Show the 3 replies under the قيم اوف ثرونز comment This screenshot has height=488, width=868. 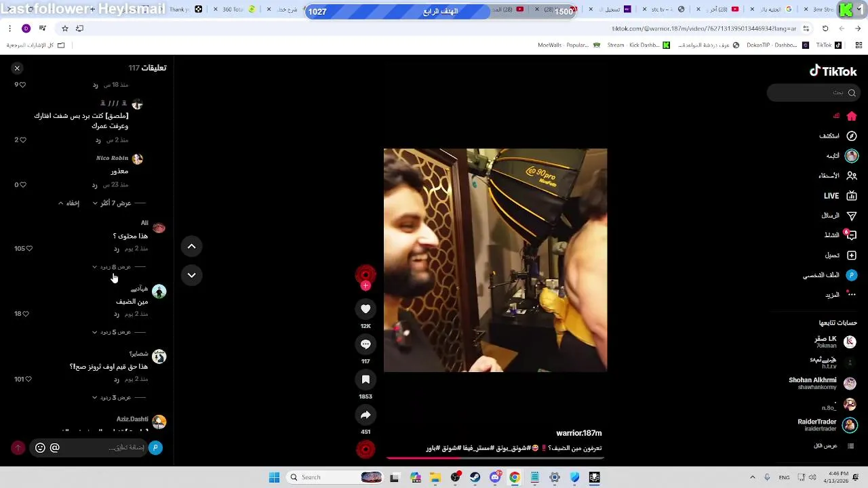[112, 397]
